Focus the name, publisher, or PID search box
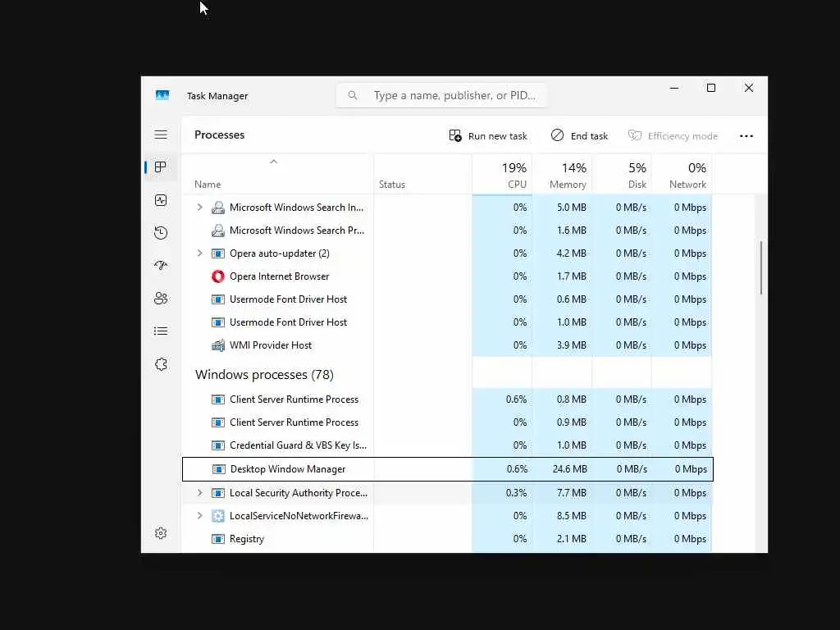Image resolution: width=840 pixels, height=630 pixels. pos(442,95)
